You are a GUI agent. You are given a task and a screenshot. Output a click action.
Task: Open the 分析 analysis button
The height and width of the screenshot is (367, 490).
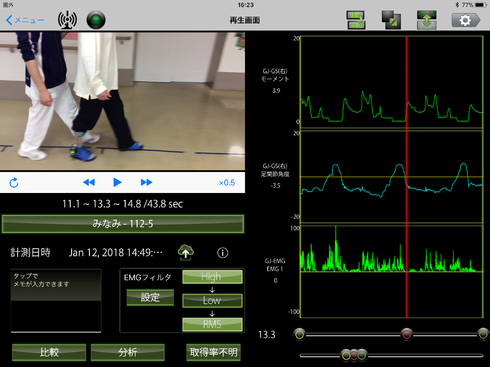(128, 352)
